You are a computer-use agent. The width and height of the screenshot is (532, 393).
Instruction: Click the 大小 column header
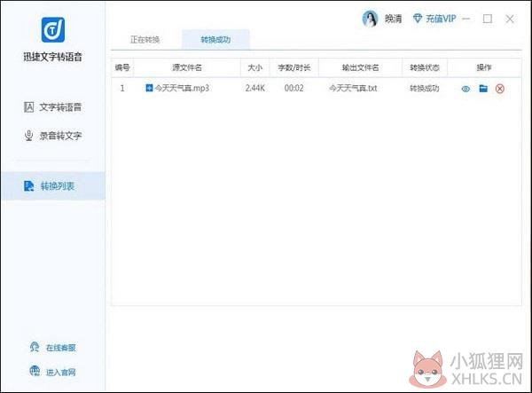tap(254, 67)
